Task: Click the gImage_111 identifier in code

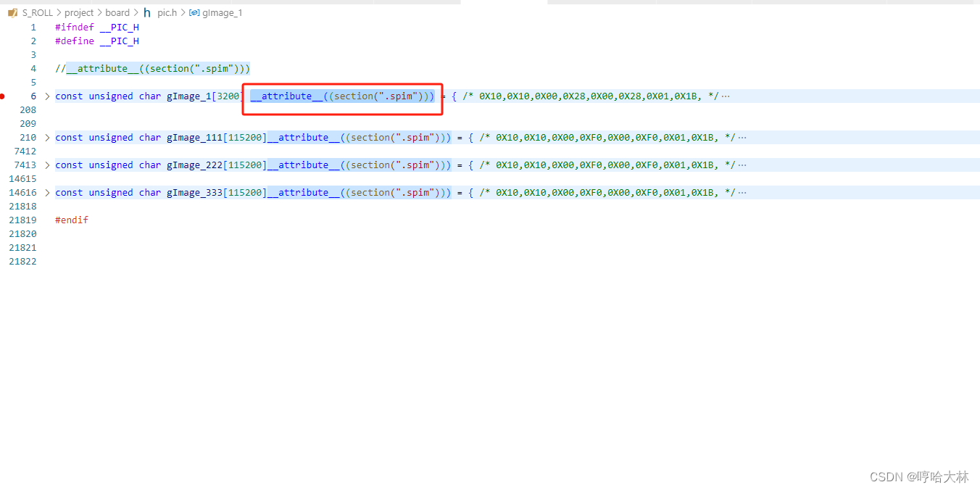Action: pos(194,138)
